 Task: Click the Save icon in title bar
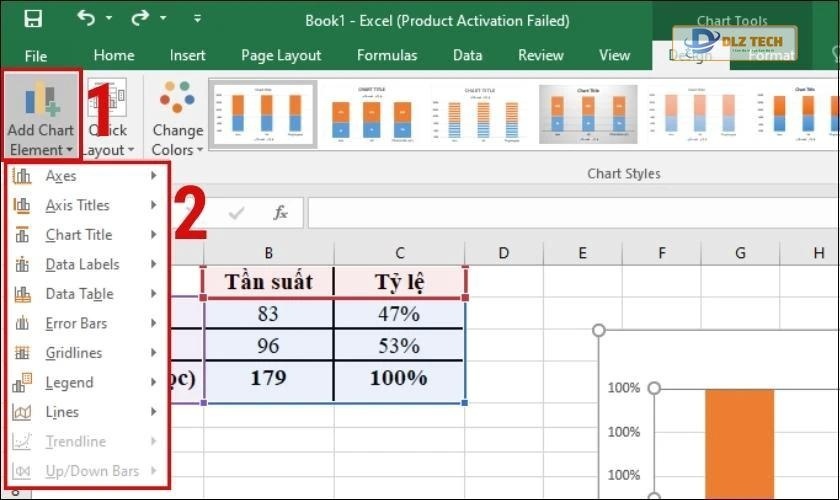tap(32, 19)
